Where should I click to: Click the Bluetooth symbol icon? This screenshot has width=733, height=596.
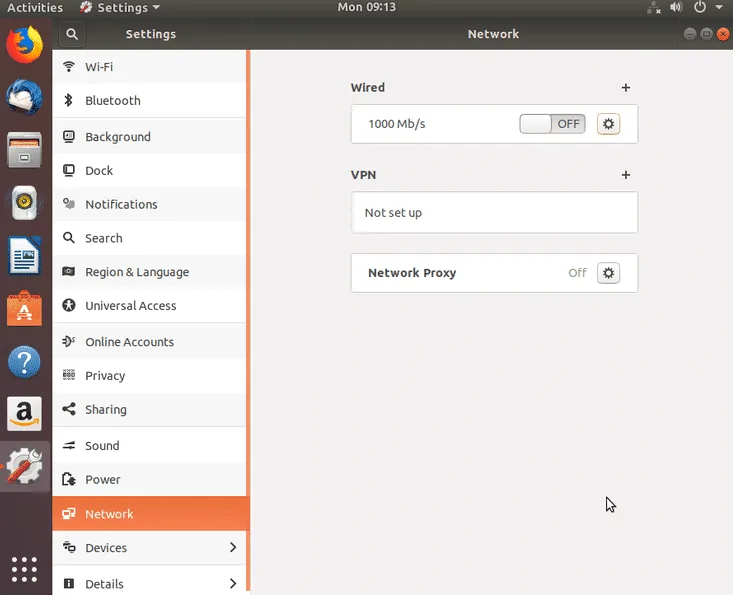pos(69,100)
